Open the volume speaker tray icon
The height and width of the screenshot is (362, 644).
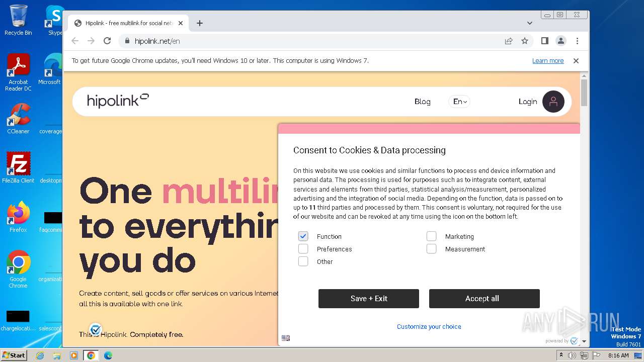(572, 355)
